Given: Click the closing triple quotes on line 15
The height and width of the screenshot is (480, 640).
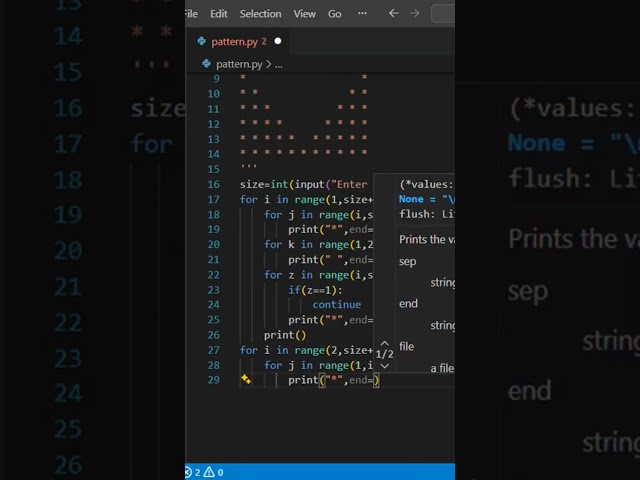Looking at the screenshot, I should tap(249, 167).
